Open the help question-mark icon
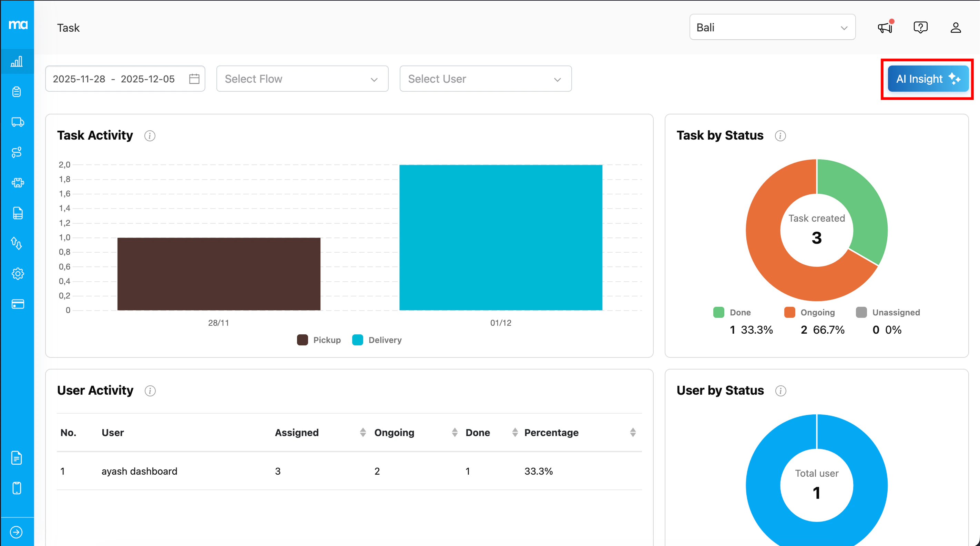The image size is (980, 546). click(920, 27)
